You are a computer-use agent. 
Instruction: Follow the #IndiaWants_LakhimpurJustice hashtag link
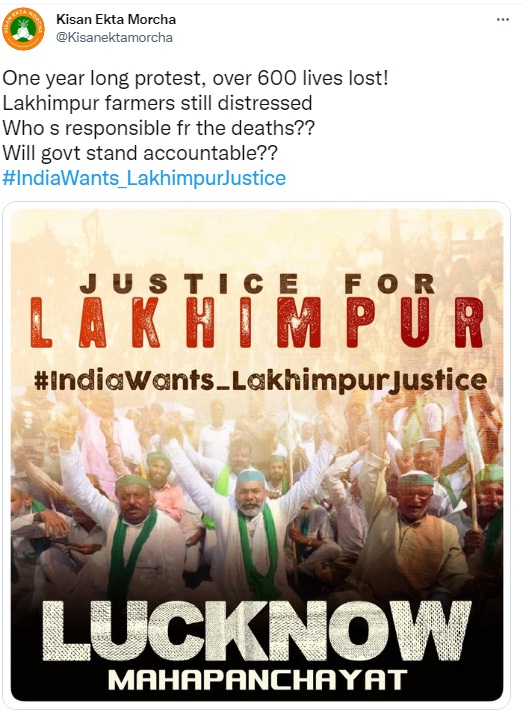[144, 178]
